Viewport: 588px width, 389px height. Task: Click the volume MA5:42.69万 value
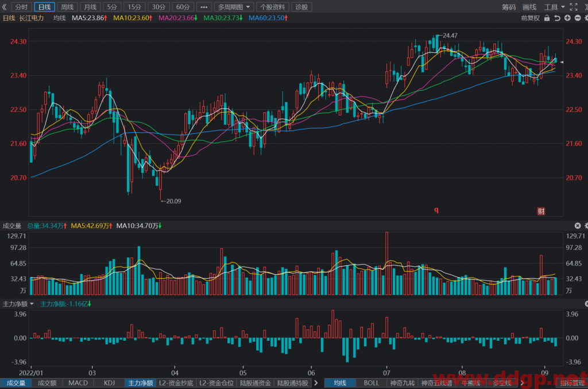pos(91,226)
